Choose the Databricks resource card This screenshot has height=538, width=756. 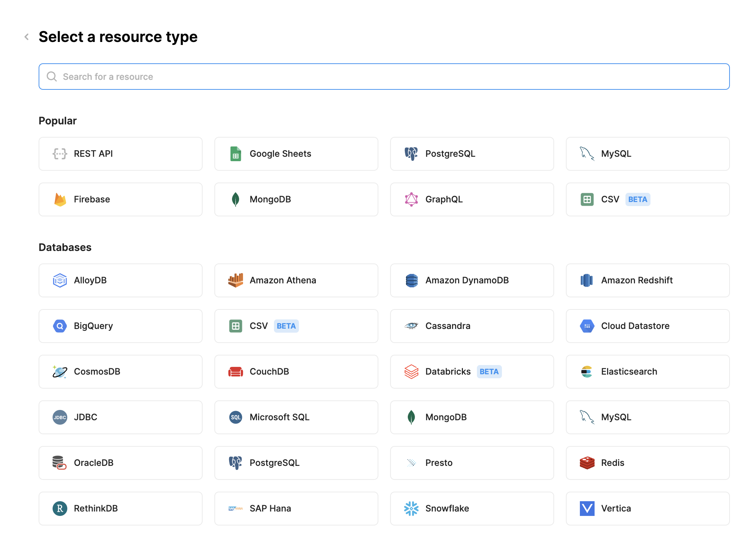tap(472, 372)
